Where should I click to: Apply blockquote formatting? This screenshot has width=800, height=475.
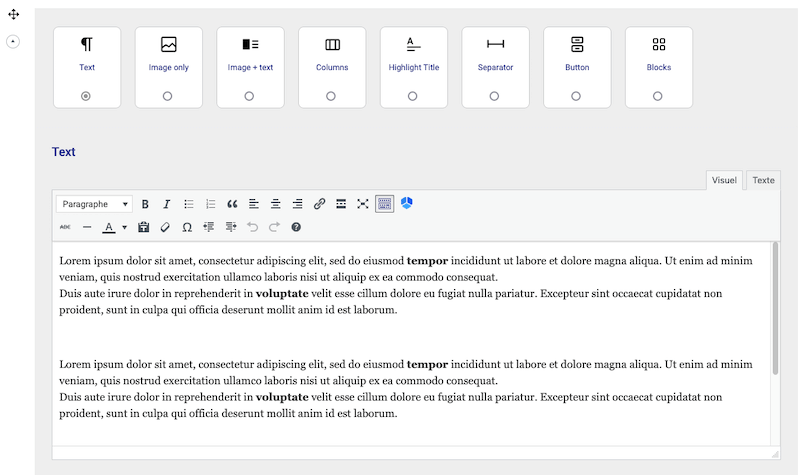pyautogui.click(x=232, y=204)
